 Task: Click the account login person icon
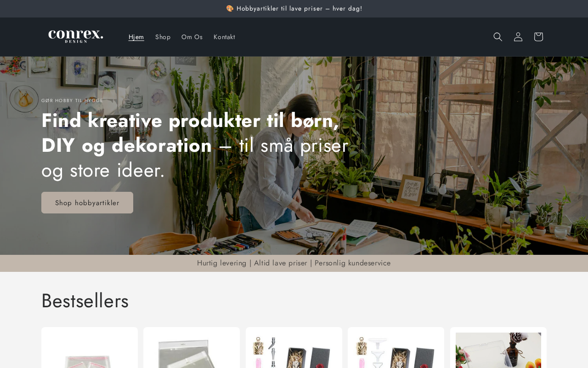tap(518, 37)
